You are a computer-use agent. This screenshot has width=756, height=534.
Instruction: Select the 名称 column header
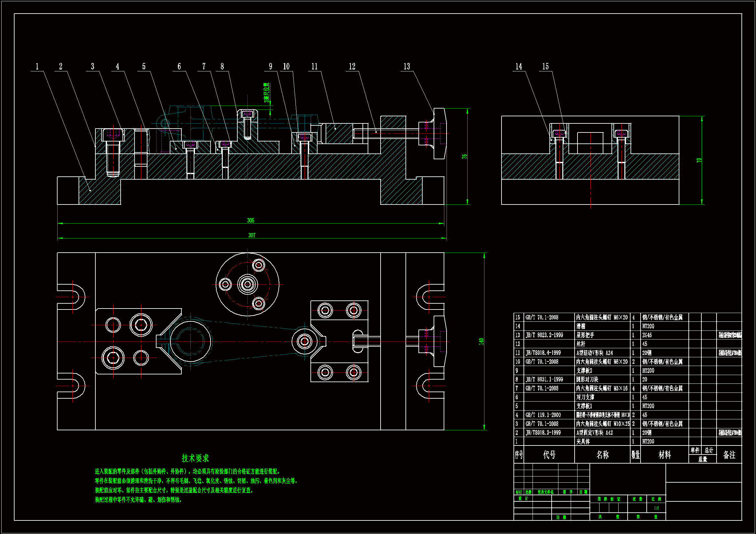coord(602,455)
